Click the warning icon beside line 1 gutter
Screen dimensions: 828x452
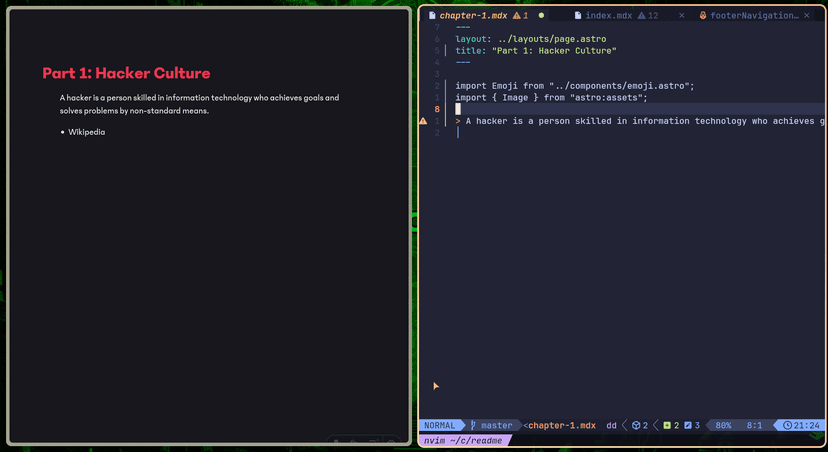(423, 121)
